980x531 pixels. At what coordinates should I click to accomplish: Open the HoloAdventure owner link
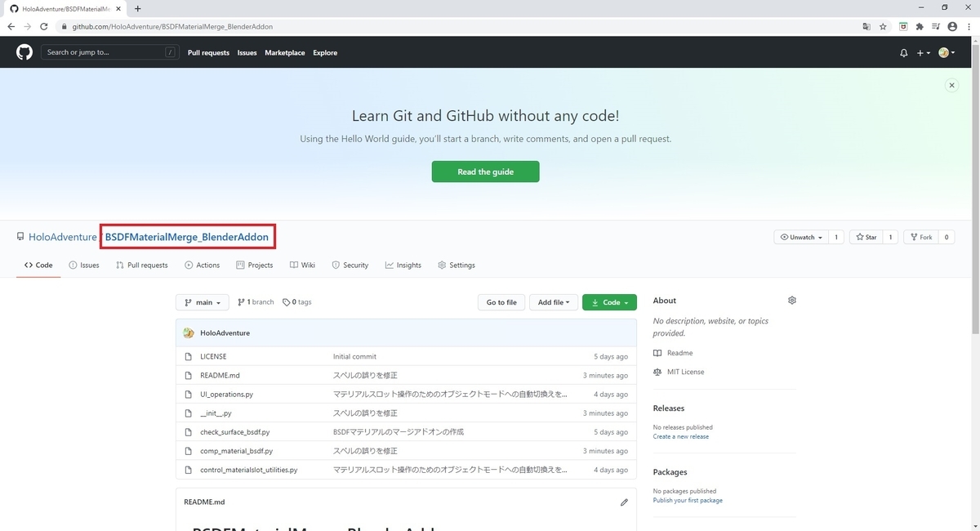point(63,237)
